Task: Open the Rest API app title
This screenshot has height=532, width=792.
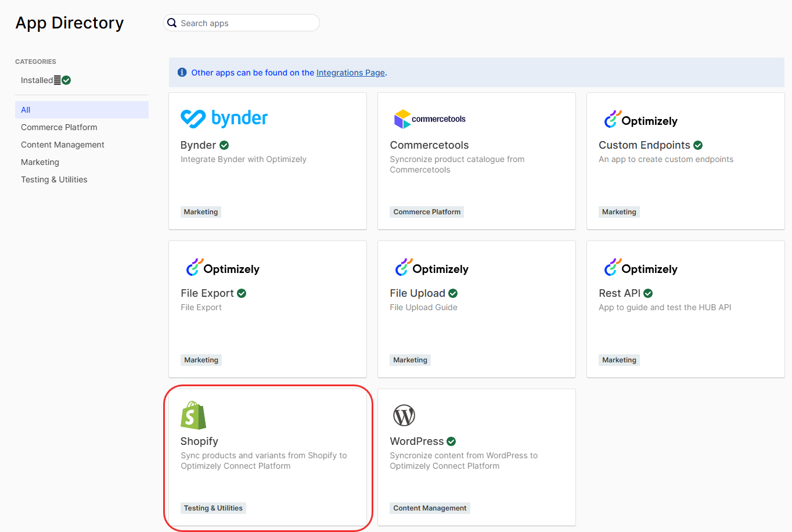Action: pyautogui.click(x=620, y=293)
